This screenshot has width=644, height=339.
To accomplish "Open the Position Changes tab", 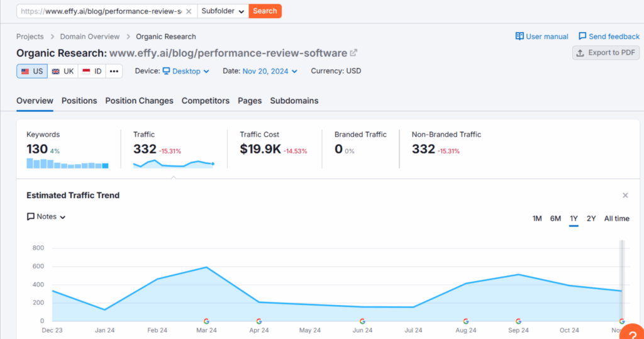I will 139,101.
